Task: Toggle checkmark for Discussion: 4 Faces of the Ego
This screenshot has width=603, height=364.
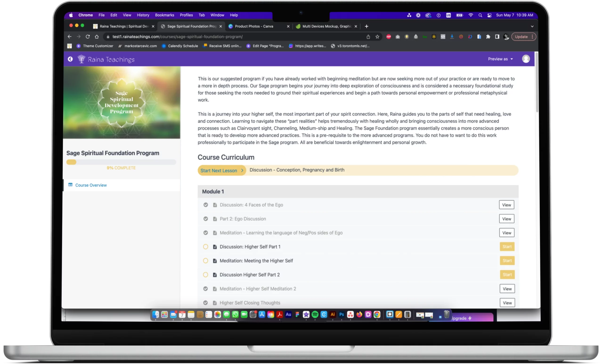Action: [206, 205]
